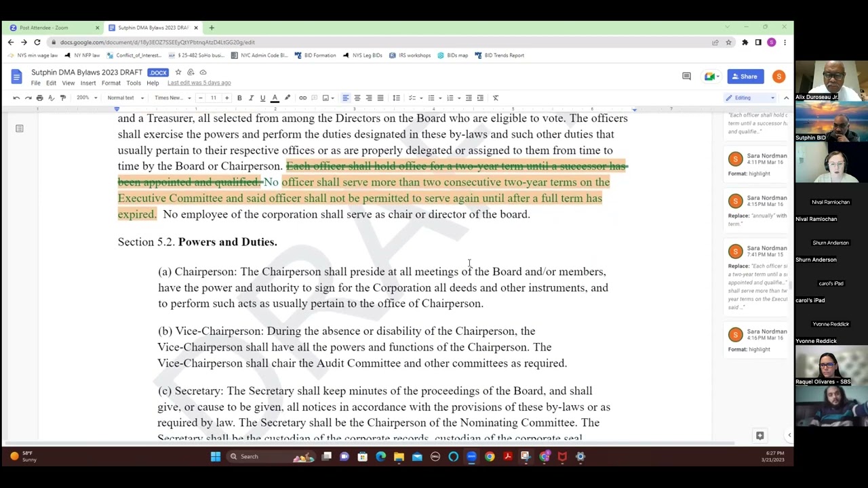Open Google Chrome from the taskbar
This screenshot has height=488, width=868.
[x=490, y=456]
